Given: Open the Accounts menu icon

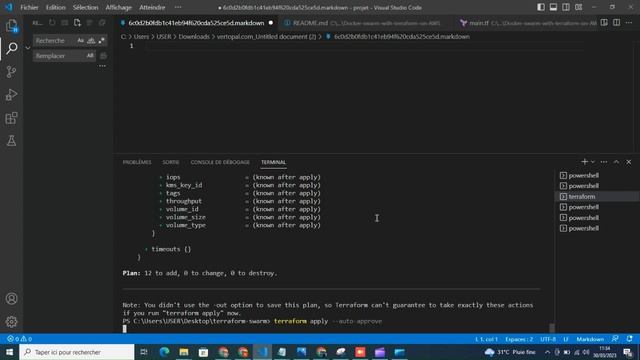Looking at the screenshot, I should coord(11,298).
